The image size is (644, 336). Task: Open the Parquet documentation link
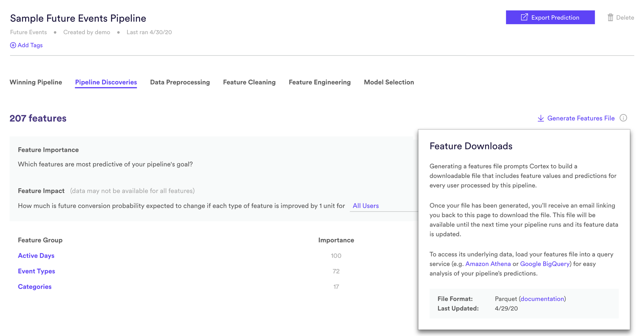[x=542, y=299]
